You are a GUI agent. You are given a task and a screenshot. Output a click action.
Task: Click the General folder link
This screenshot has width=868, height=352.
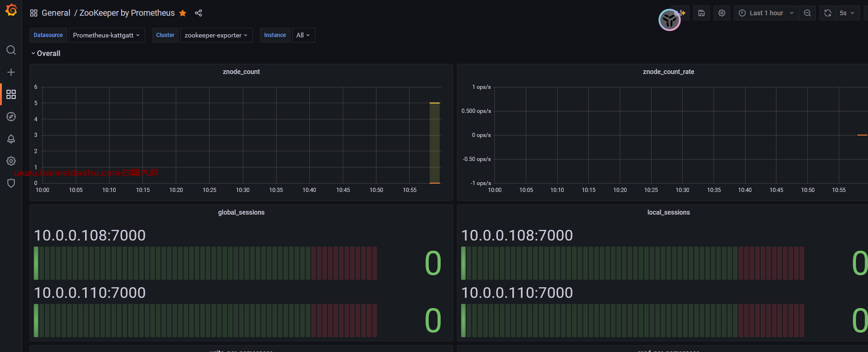tap(56, 13)
